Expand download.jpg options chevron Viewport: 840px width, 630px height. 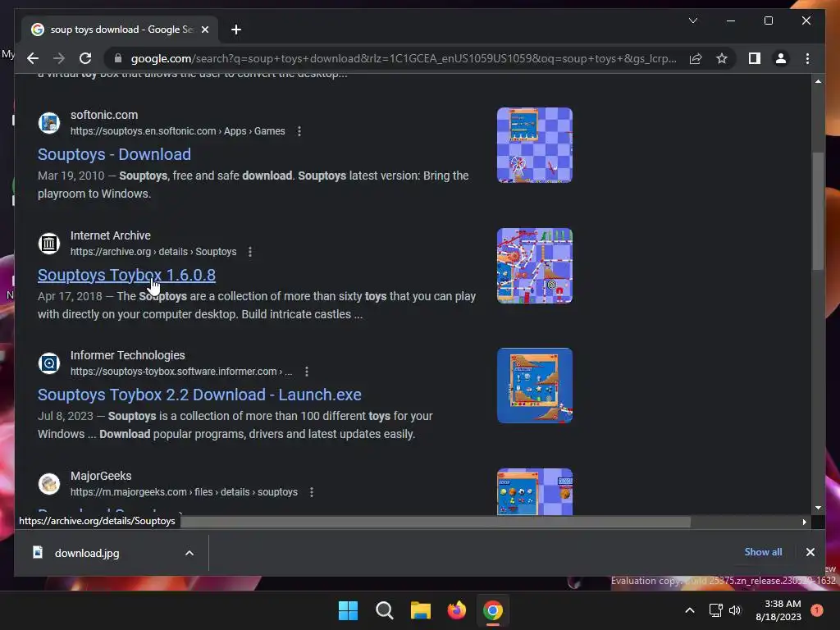[x=189, y=554]
